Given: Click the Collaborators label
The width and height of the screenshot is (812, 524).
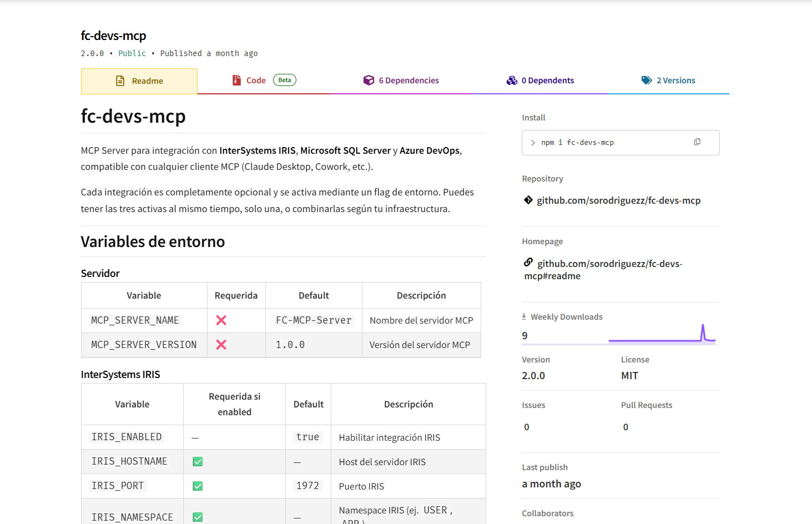Looking at the screenshot, I should click(x=548, y=513).
